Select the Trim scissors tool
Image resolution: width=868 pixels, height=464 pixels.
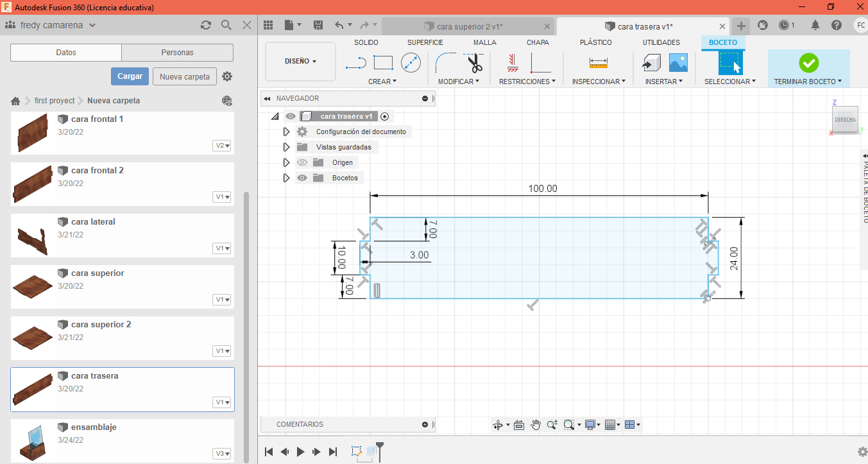click(x=475, y=63)
